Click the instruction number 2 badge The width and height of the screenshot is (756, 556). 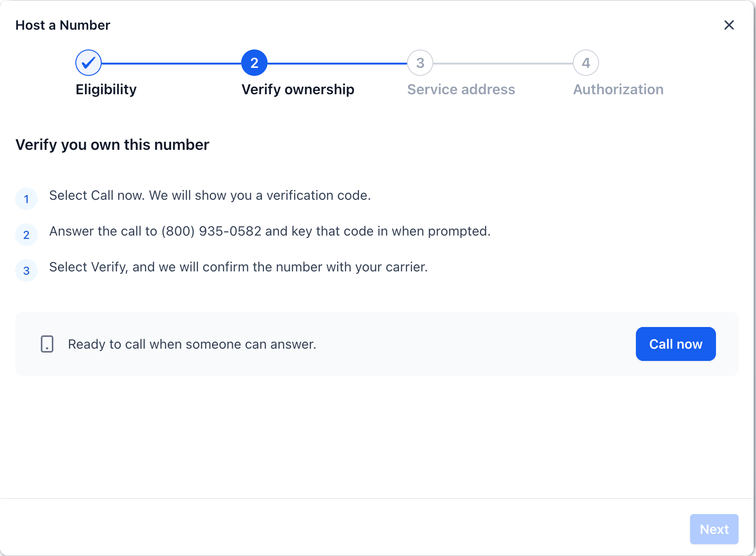point(26,235)
